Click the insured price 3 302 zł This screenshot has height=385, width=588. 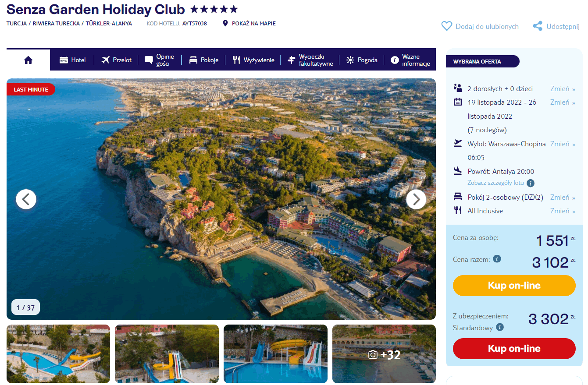tap(552, 319)
